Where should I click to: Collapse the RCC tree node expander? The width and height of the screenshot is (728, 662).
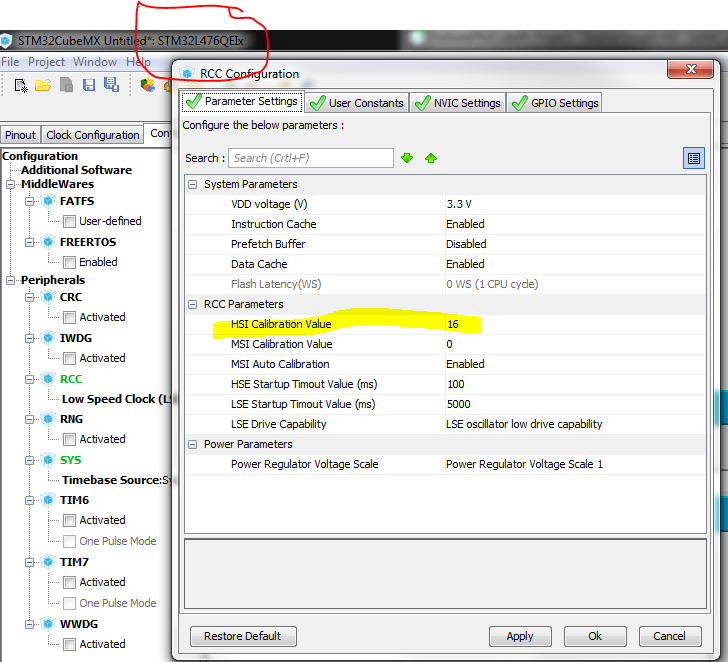point(30,379)
